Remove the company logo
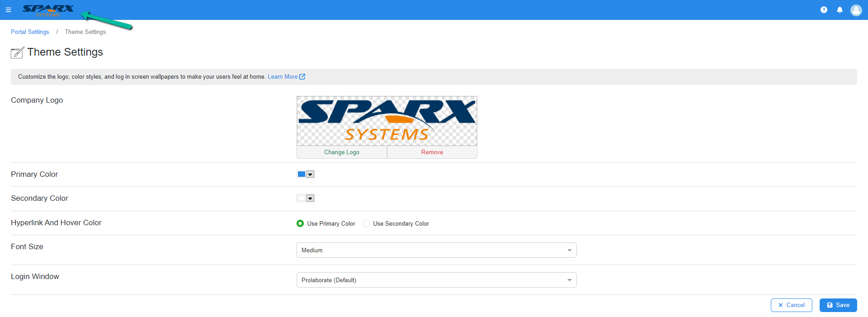The image size is (868, 317). tap(432, 152)
